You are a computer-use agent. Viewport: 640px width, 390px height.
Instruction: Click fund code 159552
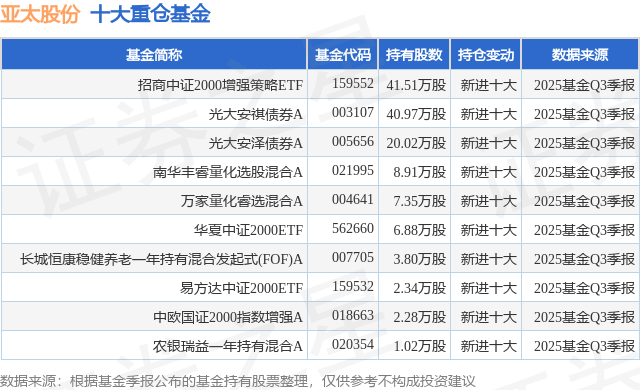(x=353, y=84)
